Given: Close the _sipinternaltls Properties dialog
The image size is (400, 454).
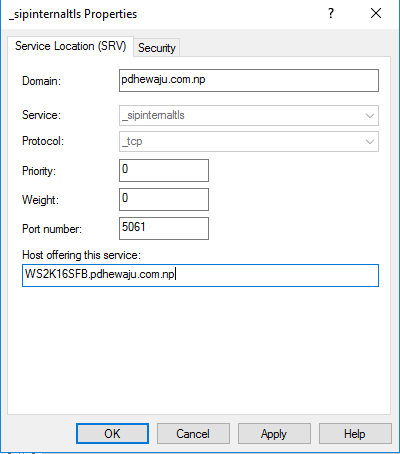Looking at the screenshot, I should 376,13.
